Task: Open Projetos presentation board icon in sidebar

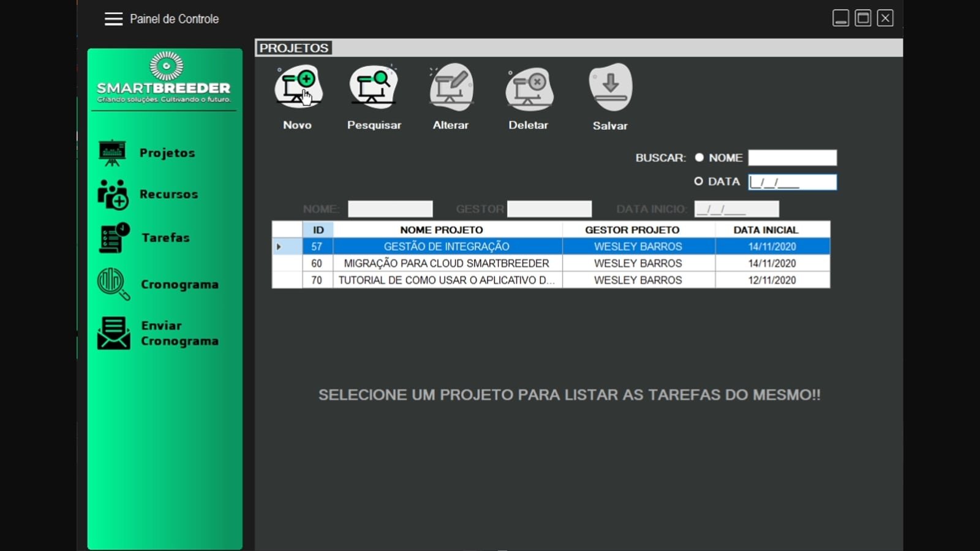Action: 112,153
